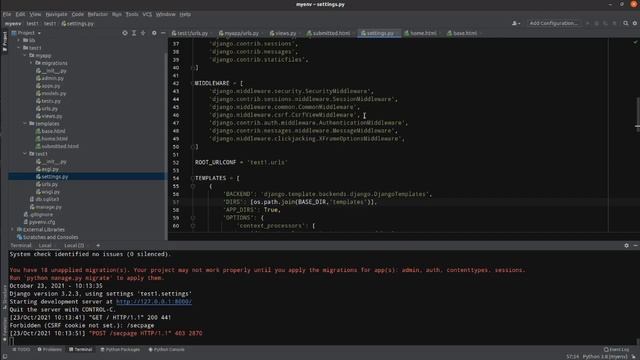This screenshot has width=640, height=360.
Task: Click the inspections checkmark in editor corner
Action: tap(635, 42)
